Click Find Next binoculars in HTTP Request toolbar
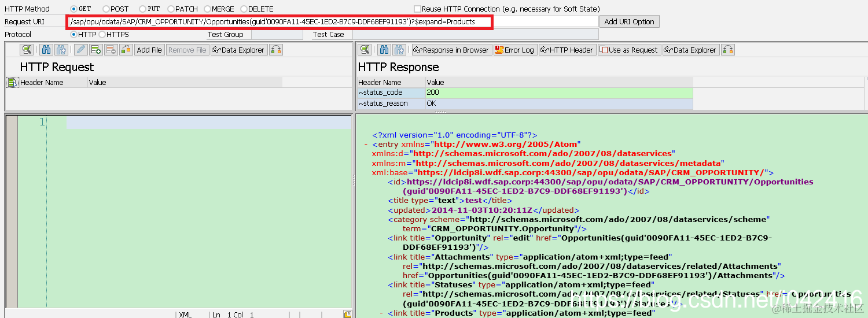This screenshot has width=868, height=318. click(61, 50)
